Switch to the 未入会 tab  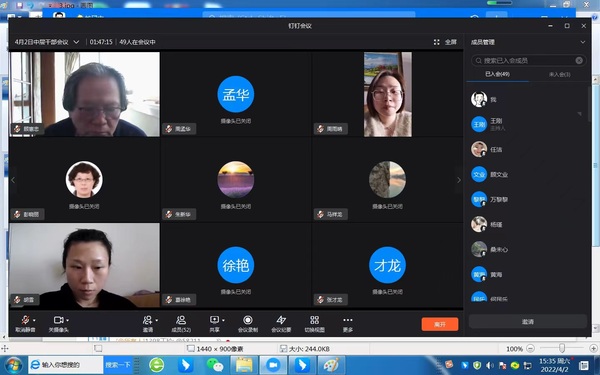tap(559, 74)
